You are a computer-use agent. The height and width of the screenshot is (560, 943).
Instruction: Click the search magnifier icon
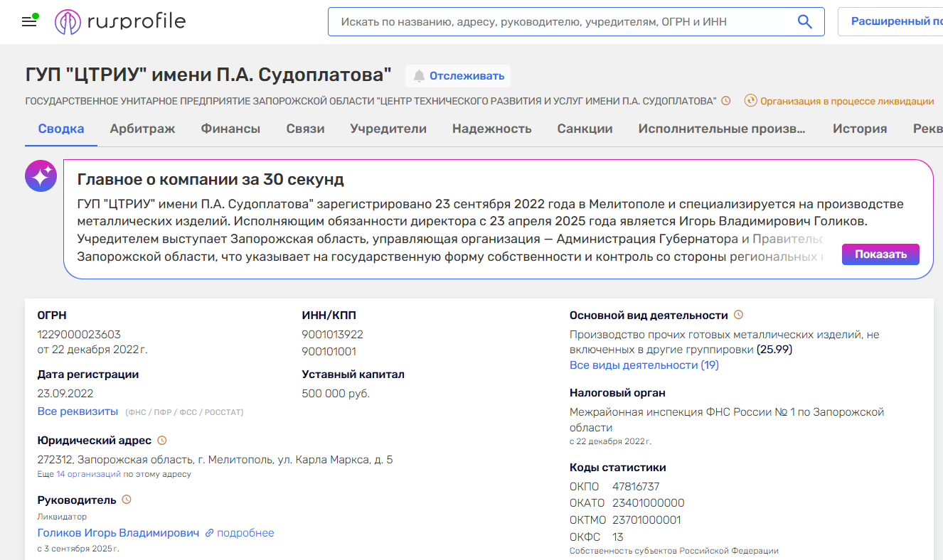click(x=804, y=21)
